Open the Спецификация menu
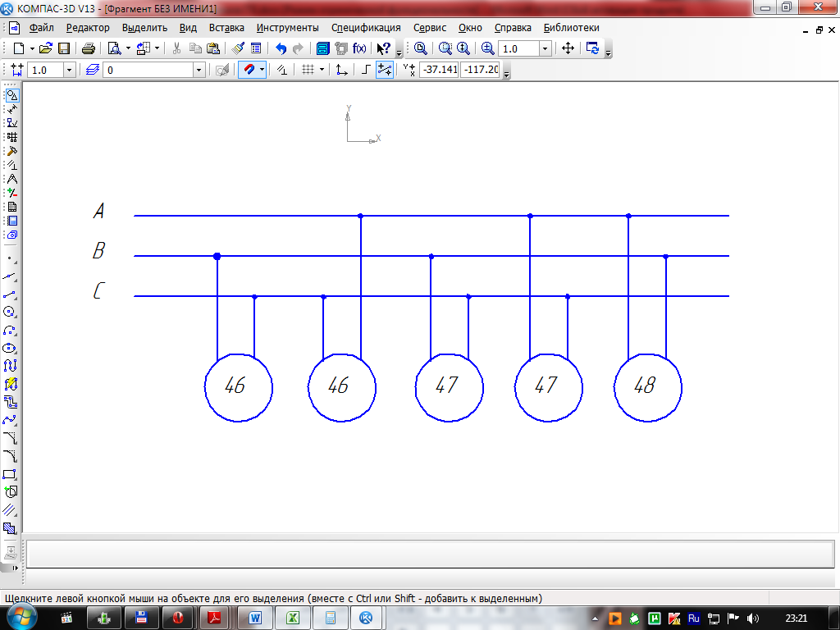 pyautogui.click(x=366, y=28)
